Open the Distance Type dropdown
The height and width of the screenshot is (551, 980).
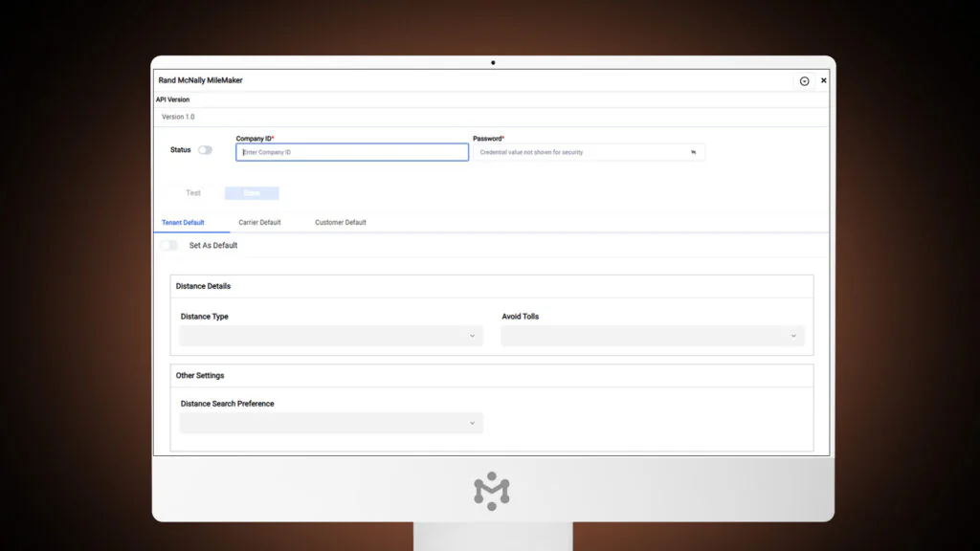click(x=331, y=336)
